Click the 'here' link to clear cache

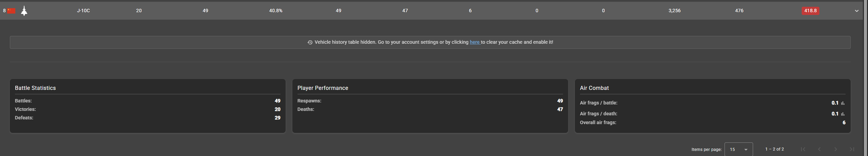click(x=474, y=42)
